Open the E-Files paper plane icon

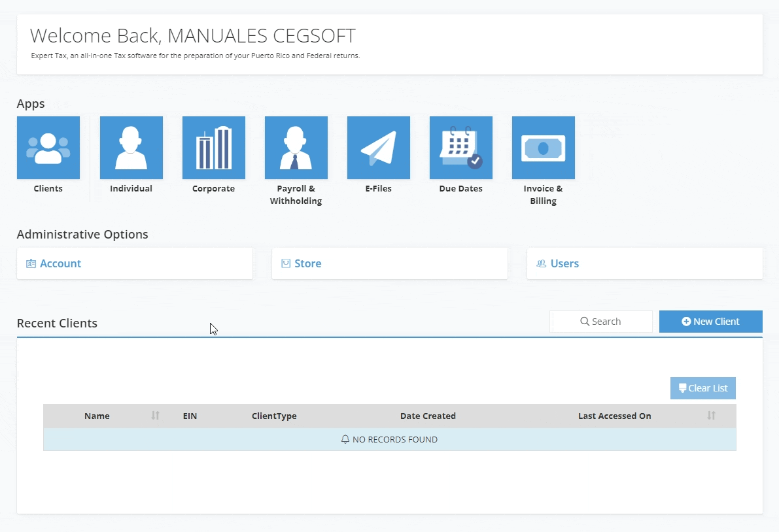click(x=378, y=148)
